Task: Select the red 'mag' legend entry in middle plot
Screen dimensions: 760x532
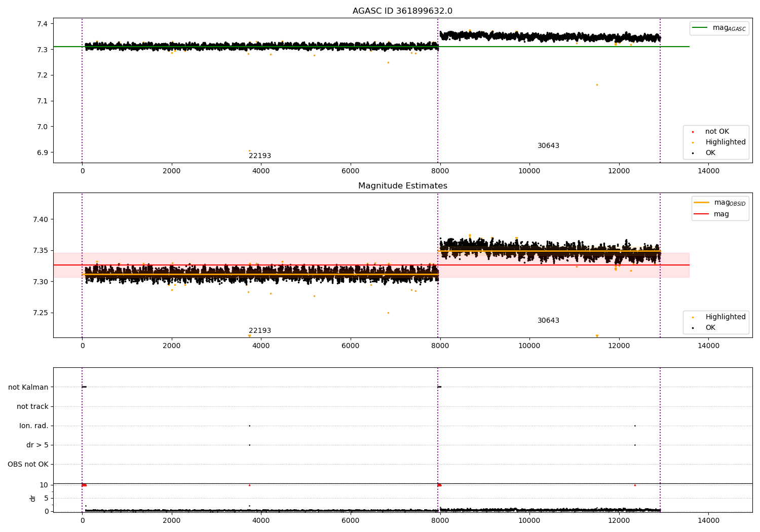Action: click(x=712, y=214)
